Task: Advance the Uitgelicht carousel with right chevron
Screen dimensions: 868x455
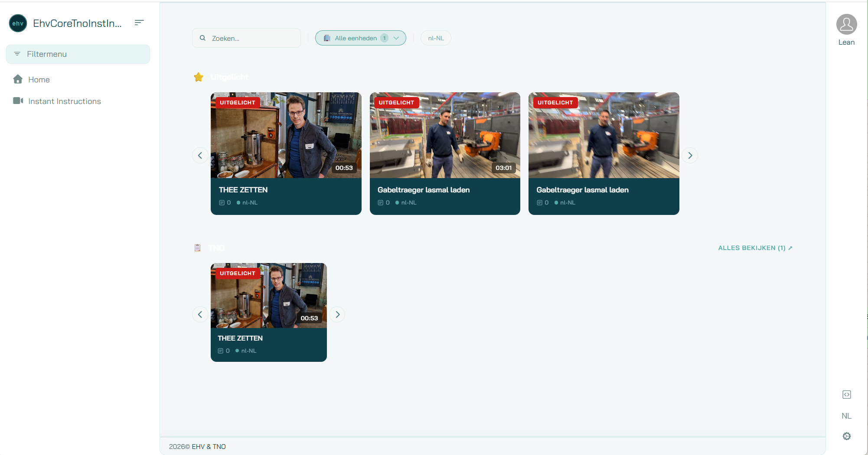Action: (x=689, y=155)
